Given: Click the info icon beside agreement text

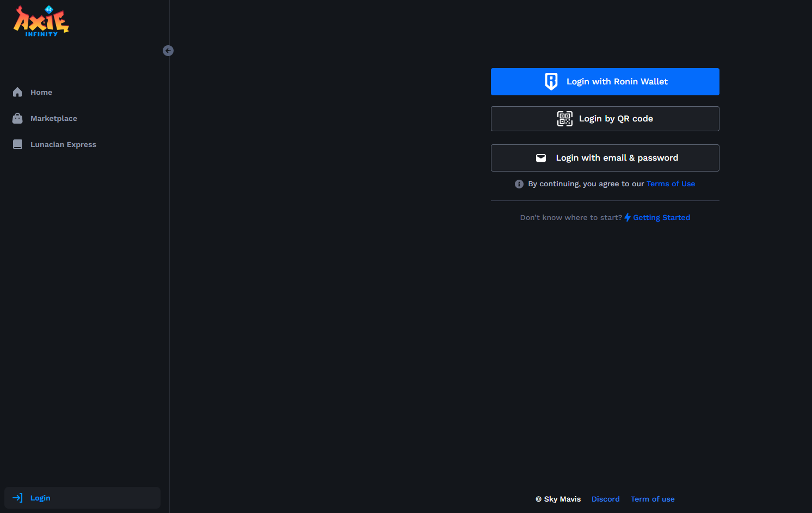Looking at the screenshot, I should (x=519, y=184).
